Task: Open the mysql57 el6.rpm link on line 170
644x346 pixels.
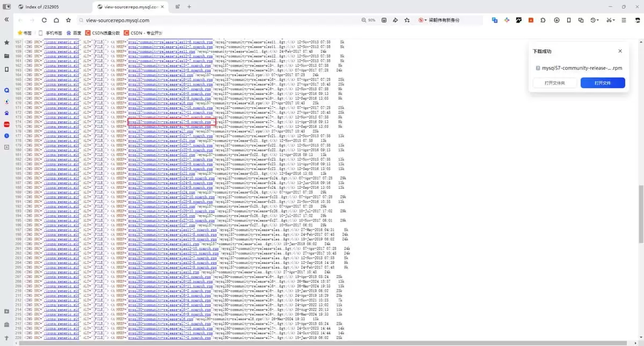Action: pyautogui.click(x=162, y=103)
